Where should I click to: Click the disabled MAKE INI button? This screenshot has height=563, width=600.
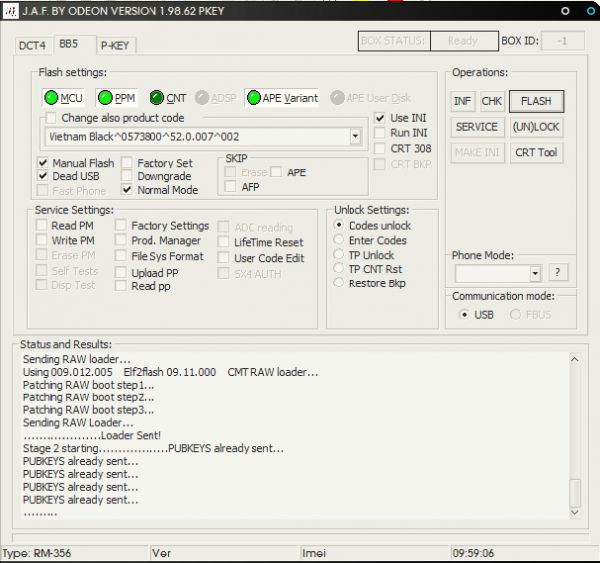477,152
